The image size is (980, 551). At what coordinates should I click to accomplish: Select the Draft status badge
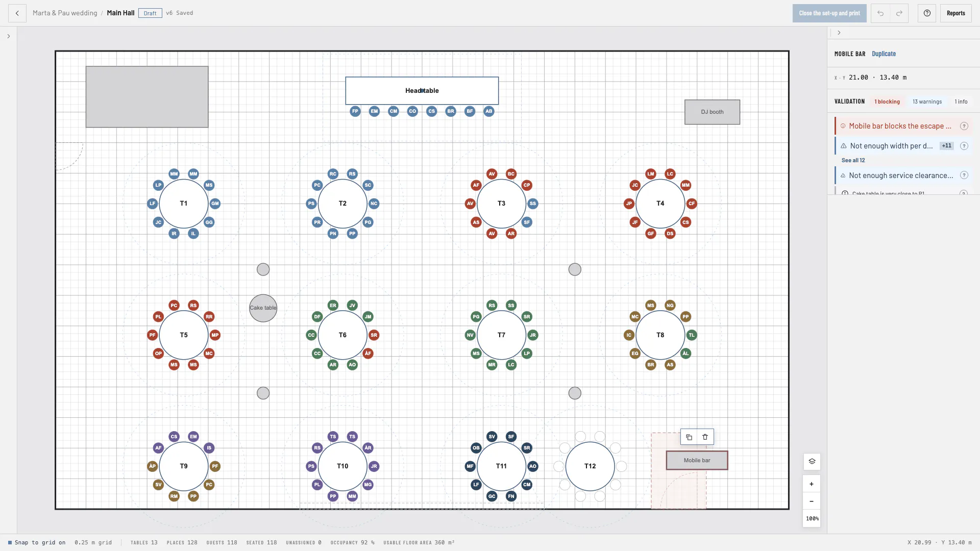150,13
